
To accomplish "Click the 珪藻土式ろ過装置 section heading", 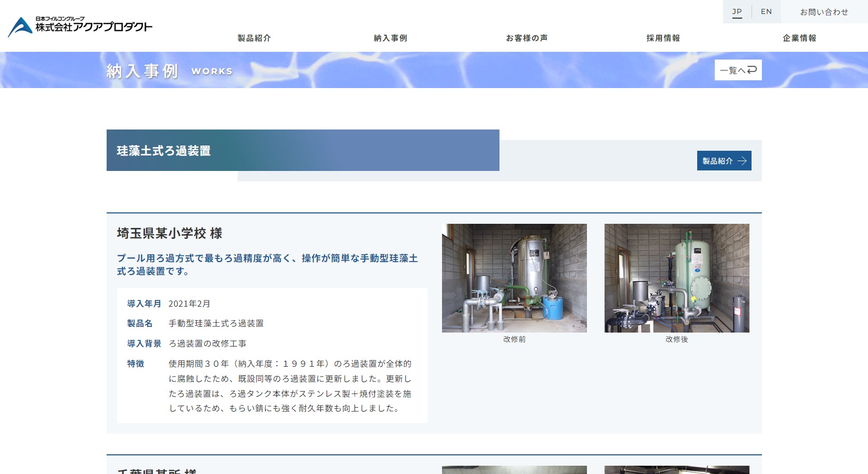I will coord(164,151).
